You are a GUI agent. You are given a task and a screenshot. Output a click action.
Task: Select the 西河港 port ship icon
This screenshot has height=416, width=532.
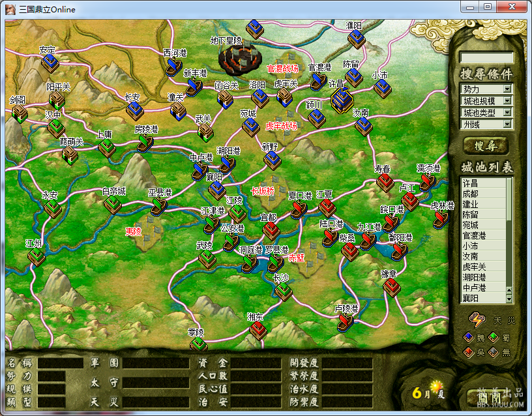(174, 67)
